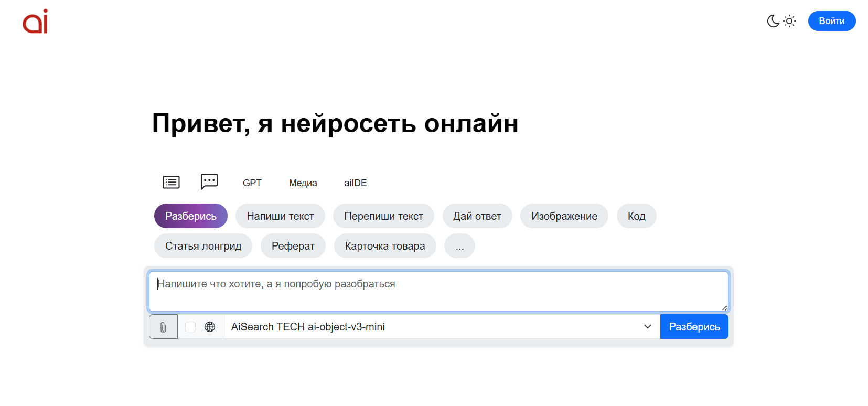
Task: Switch to dark theme moon icon
Action: (773, 21)
